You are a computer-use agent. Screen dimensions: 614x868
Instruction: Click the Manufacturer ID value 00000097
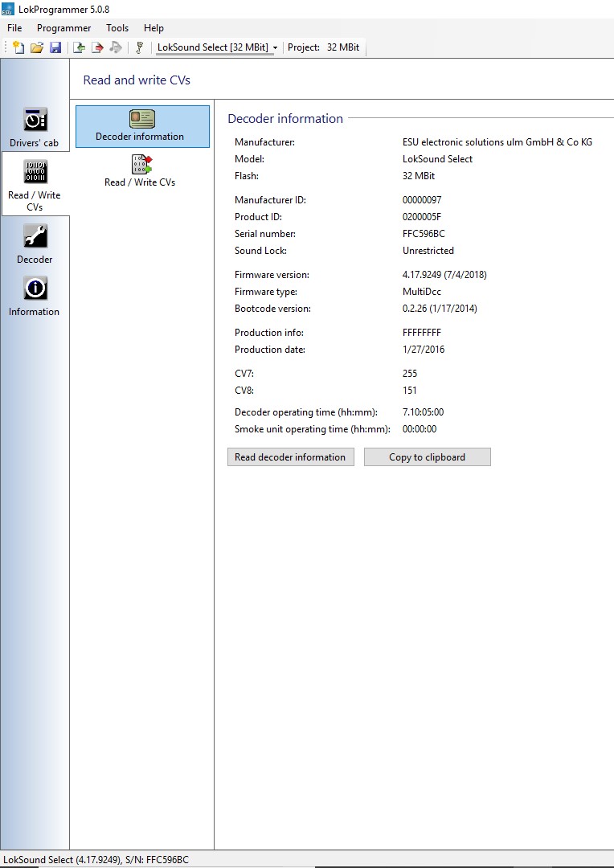coord(422,200)
